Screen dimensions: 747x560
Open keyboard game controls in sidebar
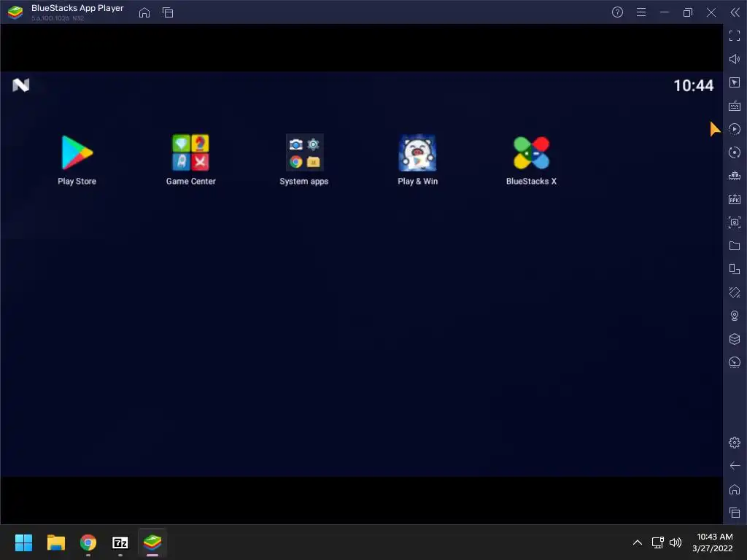click(x=735, y=106)
